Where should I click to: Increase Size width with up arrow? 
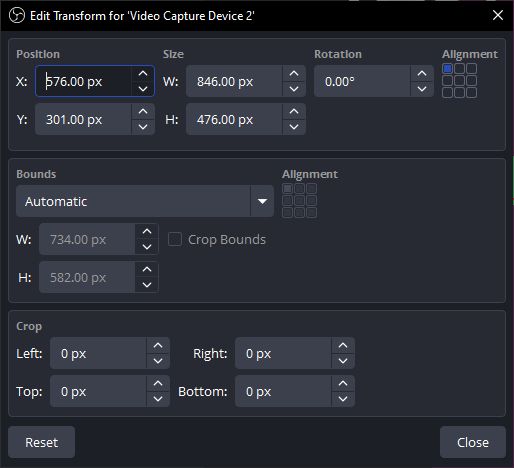tap(294, 73)
